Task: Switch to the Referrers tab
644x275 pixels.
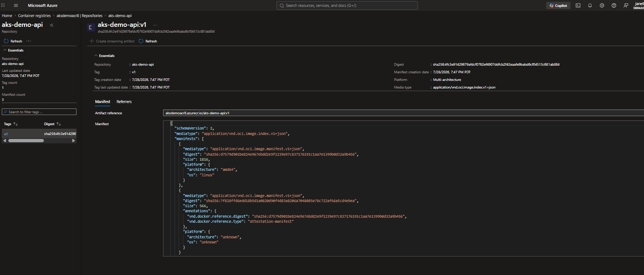Action: [124, 102]
